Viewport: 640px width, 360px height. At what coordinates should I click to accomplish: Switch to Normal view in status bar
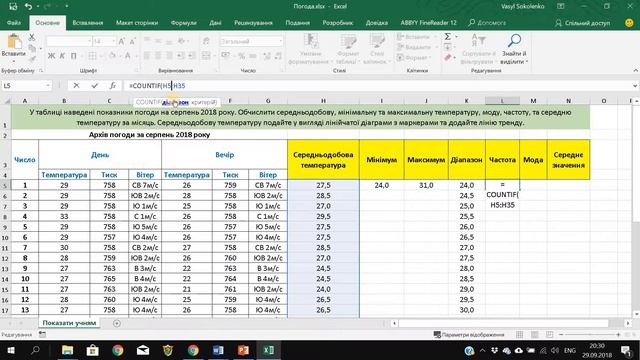pos(520,335)
